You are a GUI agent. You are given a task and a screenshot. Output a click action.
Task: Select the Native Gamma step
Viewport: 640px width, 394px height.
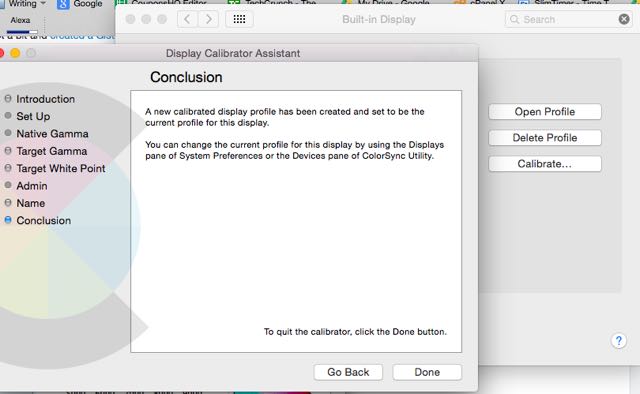(x=52, y=134)
